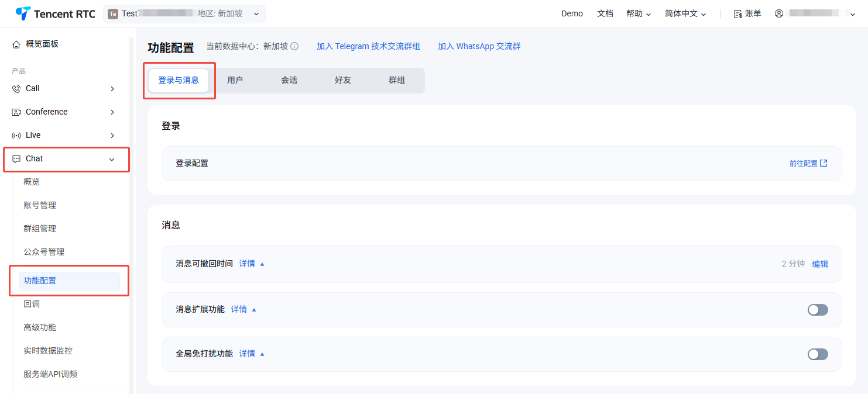The height and width of the screenshot is (394, 868).
Task: Click the info icon next to 新加坡
Action: tap(294, 46)
